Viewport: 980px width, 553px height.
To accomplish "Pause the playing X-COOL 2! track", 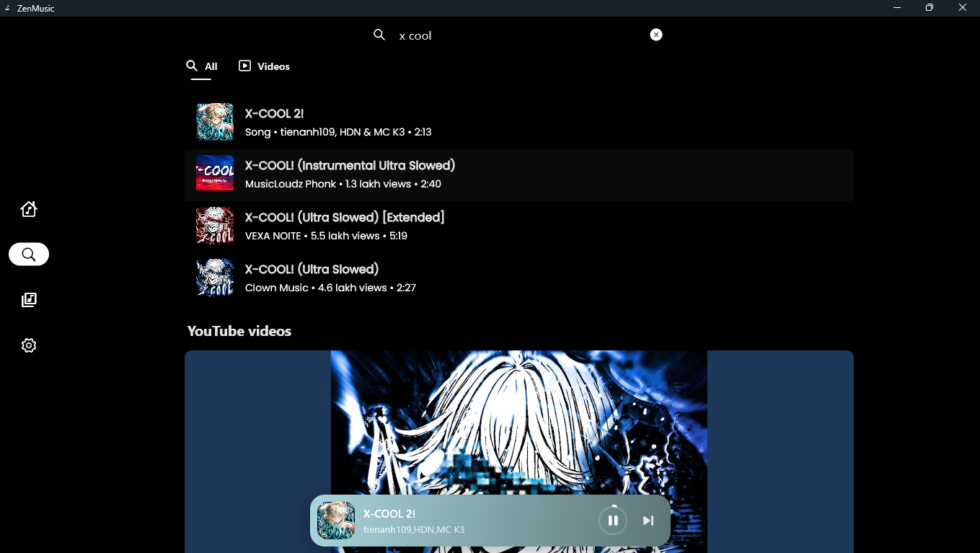I will [x=613, y=521].
